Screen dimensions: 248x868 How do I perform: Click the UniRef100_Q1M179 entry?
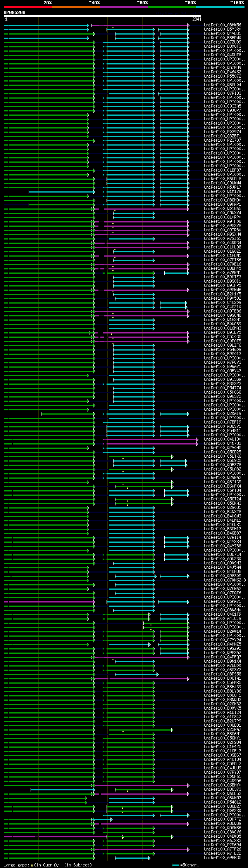[x=222, y=191]
